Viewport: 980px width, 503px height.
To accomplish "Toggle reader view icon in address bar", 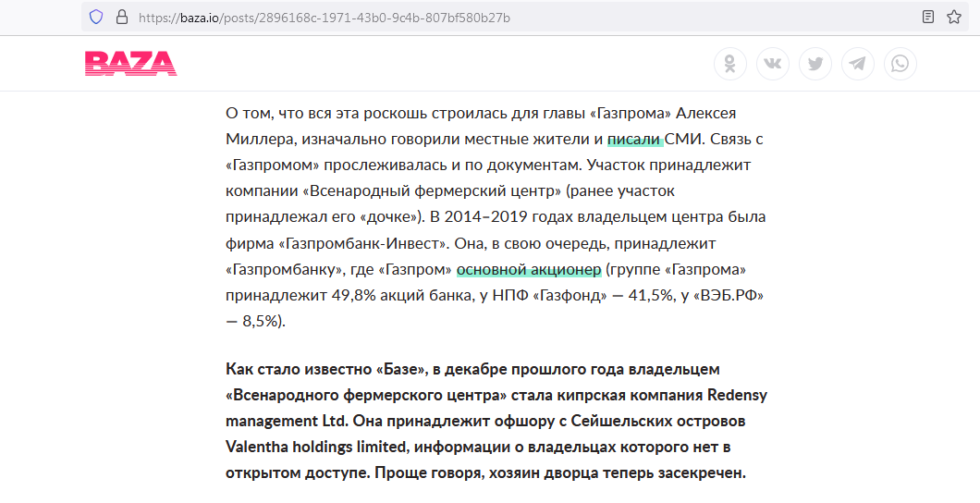I will 928,17.
